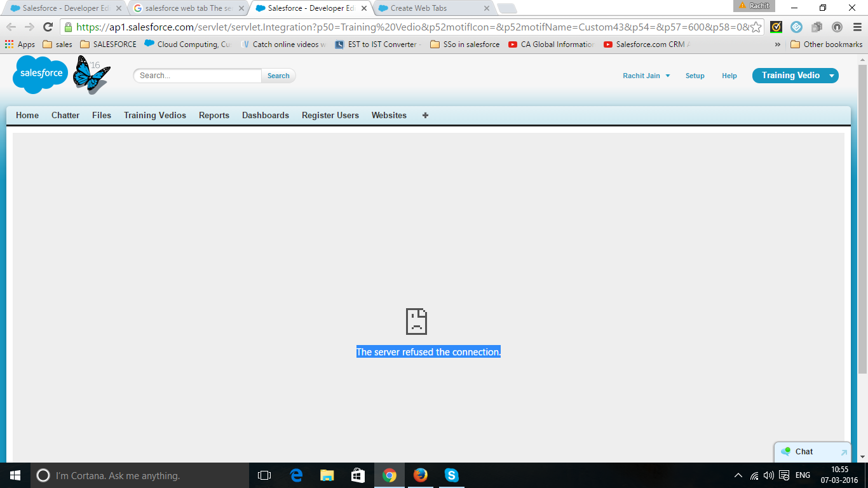This screenshot has height=488, width=868.
Task: Switch to the Reports tab
Action: pyautogui.click(x=214, y=115)
